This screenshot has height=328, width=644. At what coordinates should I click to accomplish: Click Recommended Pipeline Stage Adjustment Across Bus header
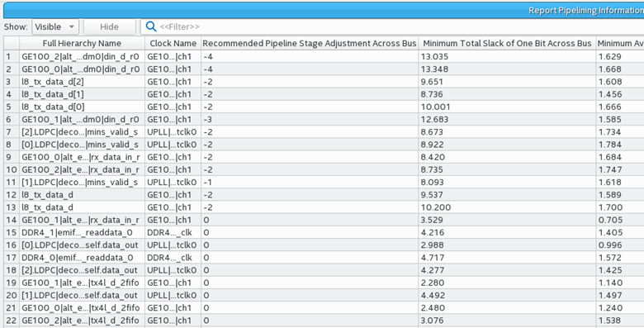pos(310,43)
